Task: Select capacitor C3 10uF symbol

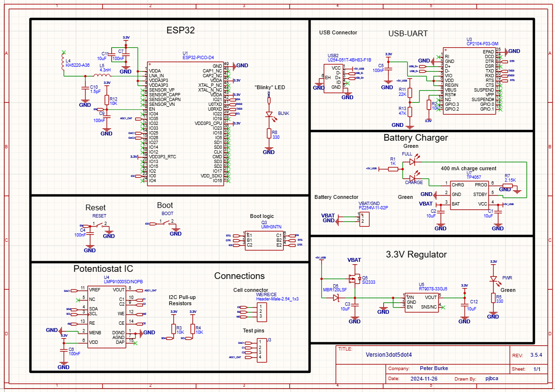Action: (355, 305)
